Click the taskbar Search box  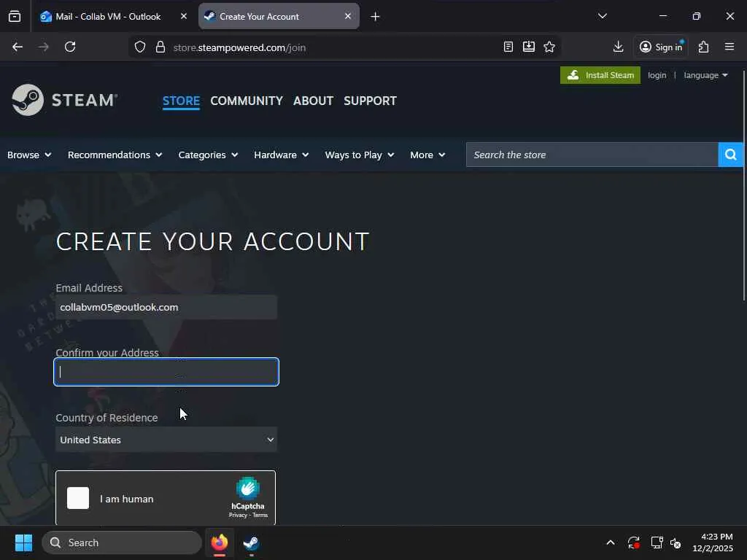click(122, 542)
